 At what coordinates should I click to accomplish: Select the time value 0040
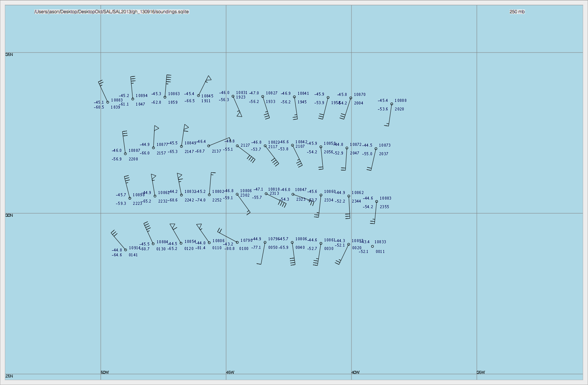click(300, 248)
